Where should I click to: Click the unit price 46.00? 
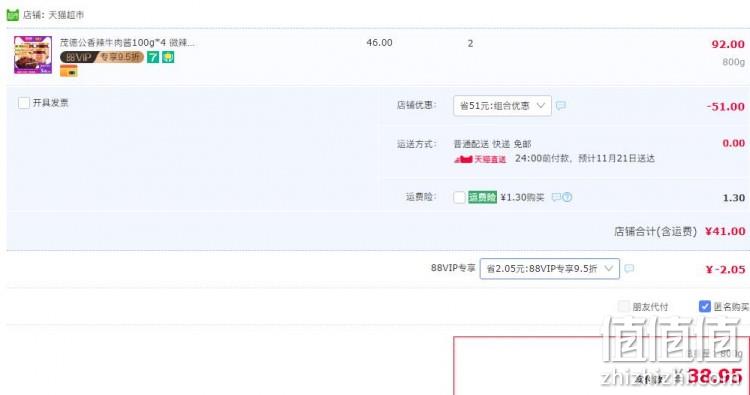coord(379,43)
